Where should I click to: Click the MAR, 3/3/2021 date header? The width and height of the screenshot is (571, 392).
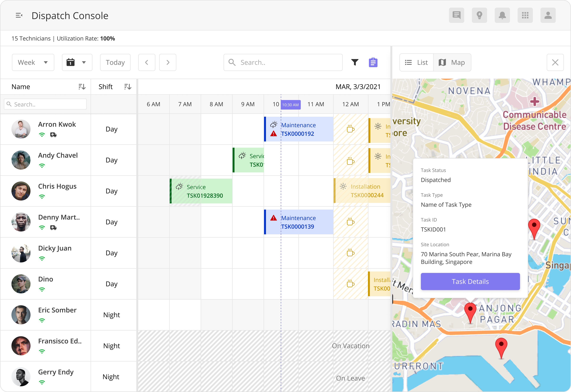click(x=358, y=87)
